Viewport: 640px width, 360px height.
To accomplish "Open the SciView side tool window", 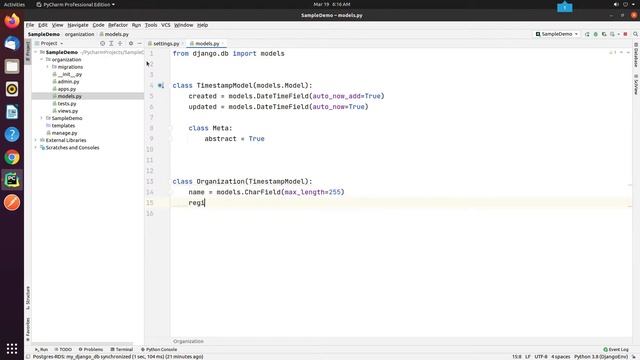I will [636, 84].
